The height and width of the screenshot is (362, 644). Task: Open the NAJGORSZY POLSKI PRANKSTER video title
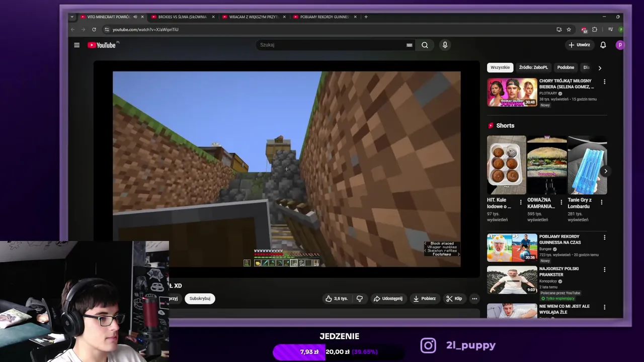pyautogui.click(x=558, y=271)
